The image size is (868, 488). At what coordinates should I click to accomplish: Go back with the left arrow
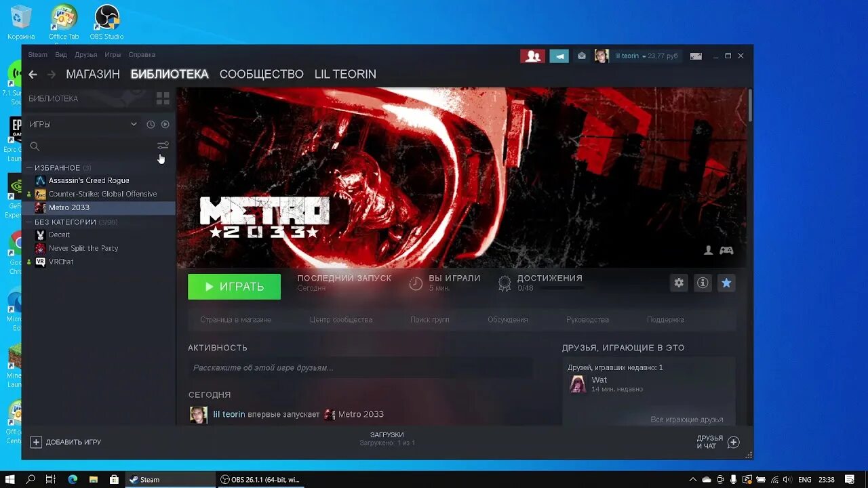click(x=33, y=74)
